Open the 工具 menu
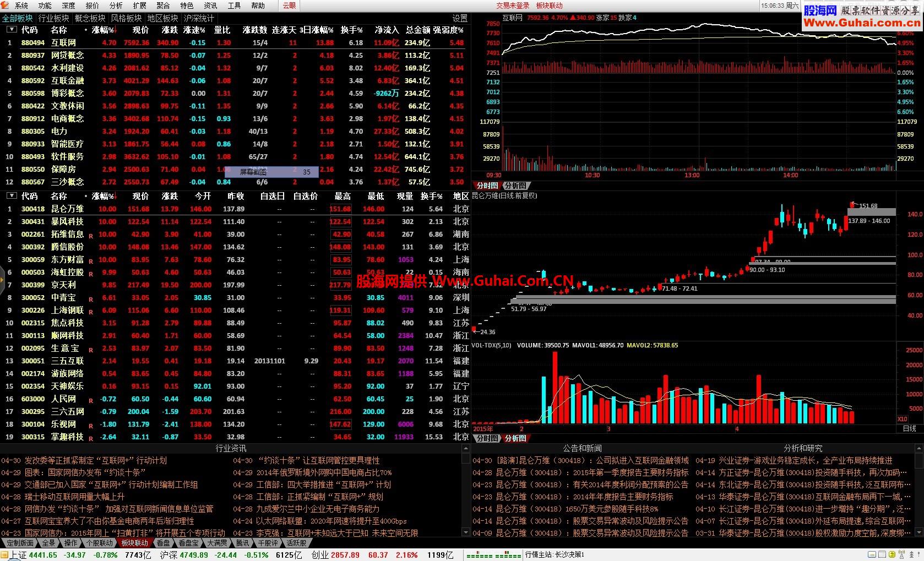This screenshot has width=924, height=561. [234, 6]
